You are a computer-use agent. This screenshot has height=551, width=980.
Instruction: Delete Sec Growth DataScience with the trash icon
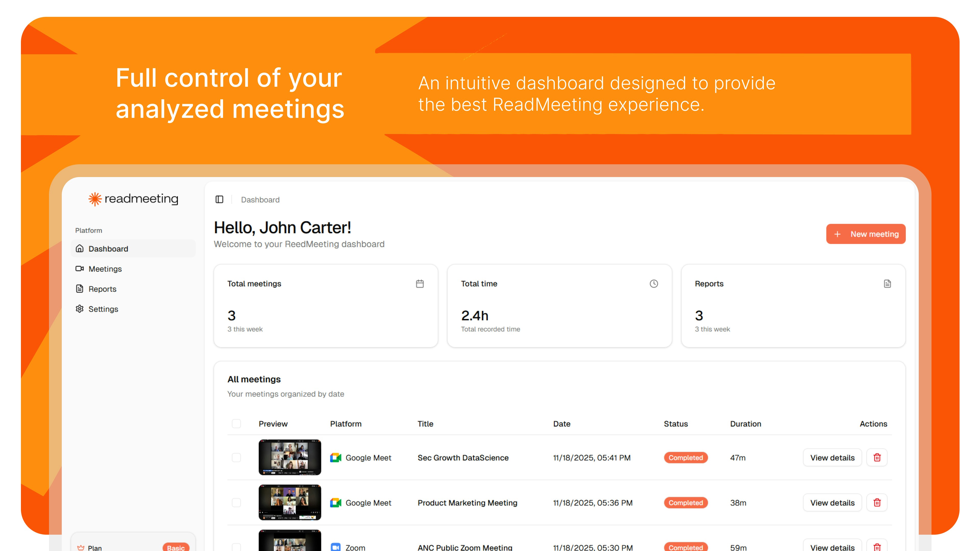pos(877,457)
